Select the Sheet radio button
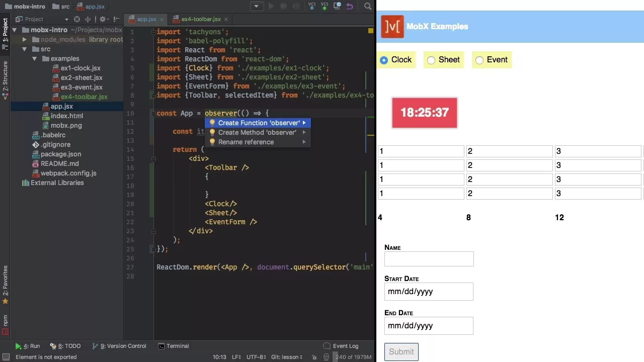 pos(431,60)
